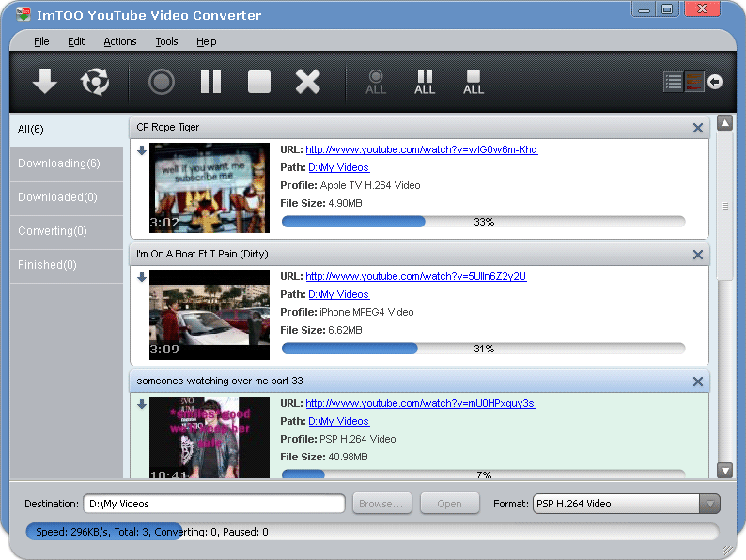Click download status arrow of I'm On A Boat
The width and height of the screenshot is (746, 560).
[142, 277]
